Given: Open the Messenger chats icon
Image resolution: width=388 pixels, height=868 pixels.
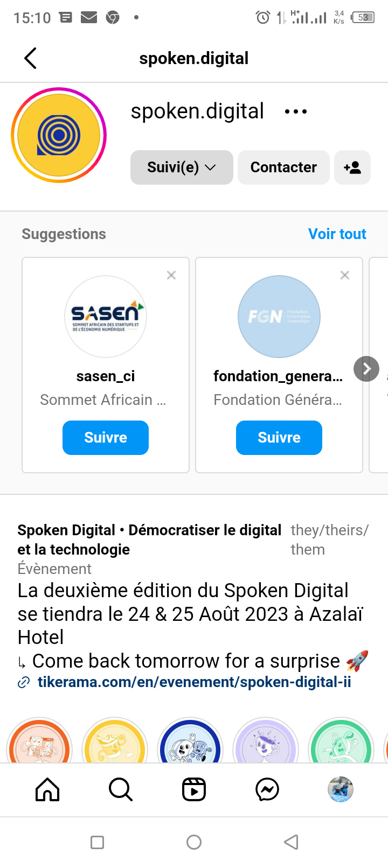Looking at the screenshot, I should [x=267, y=790].
